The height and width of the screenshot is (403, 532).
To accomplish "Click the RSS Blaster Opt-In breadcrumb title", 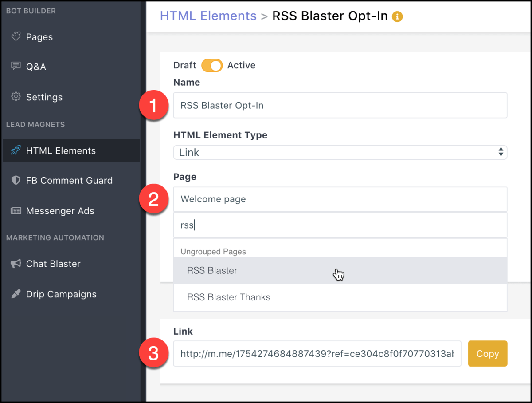I will click(330, 16).
